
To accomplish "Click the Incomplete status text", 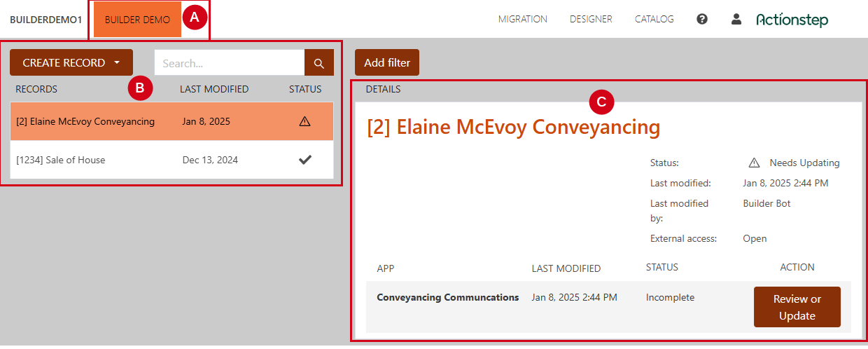I will (670, 297).
